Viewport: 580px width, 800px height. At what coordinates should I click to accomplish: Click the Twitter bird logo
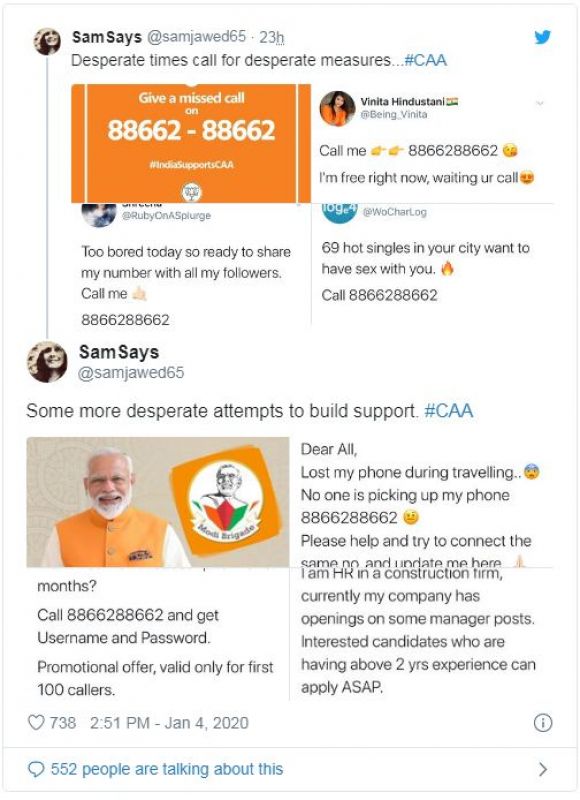pyautogui.click(x=543, y=37)
